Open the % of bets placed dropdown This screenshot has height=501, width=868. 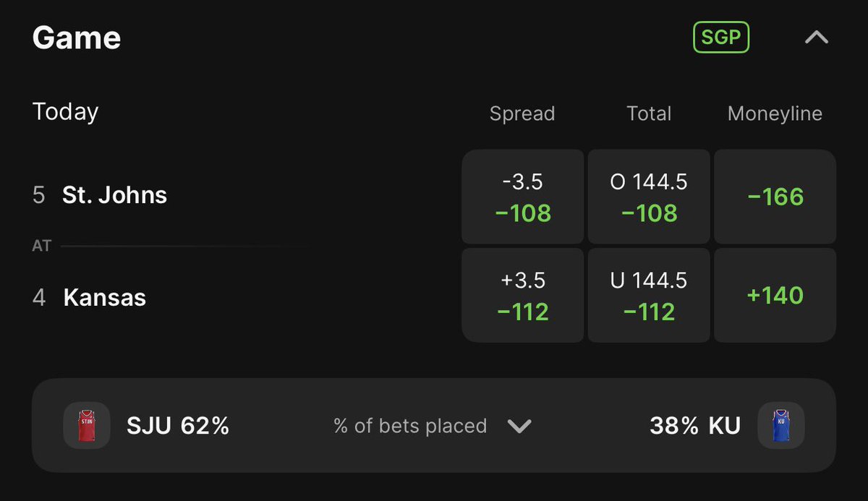tap(519, 426)
